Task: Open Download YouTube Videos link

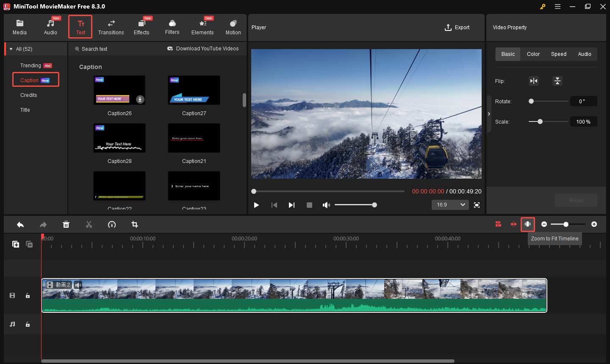Action: (203, 49)
